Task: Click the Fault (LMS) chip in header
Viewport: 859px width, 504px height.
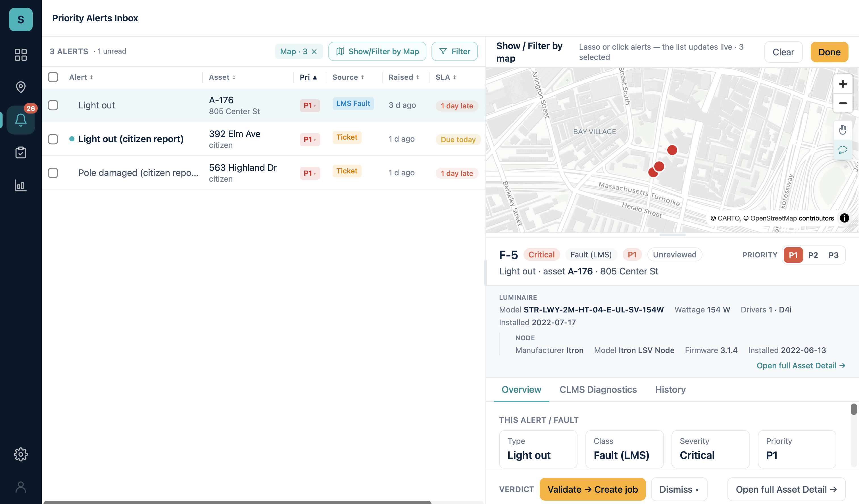Action: (x=591, y=255)
